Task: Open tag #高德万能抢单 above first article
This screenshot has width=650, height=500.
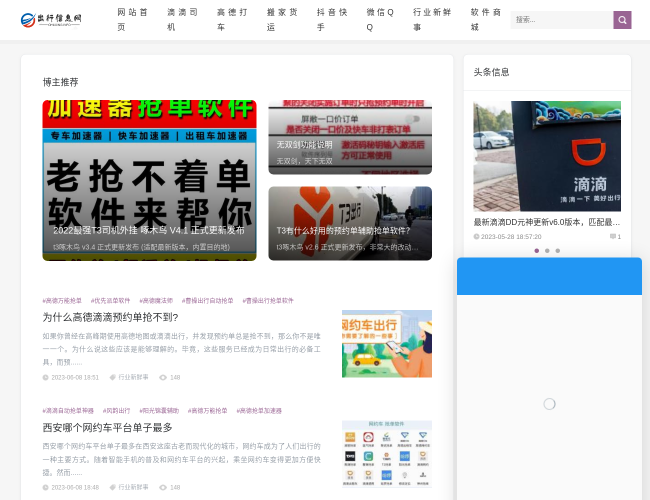Action: 62,301
